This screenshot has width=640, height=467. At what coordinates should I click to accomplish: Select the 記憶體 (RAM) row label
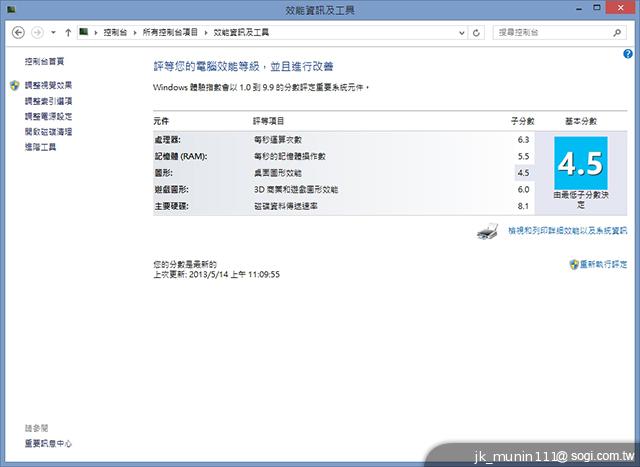(180, 156)
